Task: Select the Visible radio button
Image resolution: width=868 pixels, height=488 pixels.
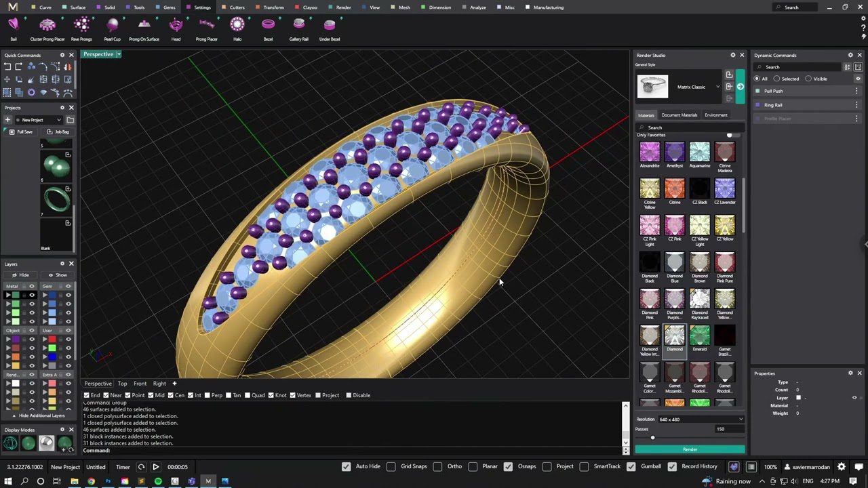Action: click(808, 79)
